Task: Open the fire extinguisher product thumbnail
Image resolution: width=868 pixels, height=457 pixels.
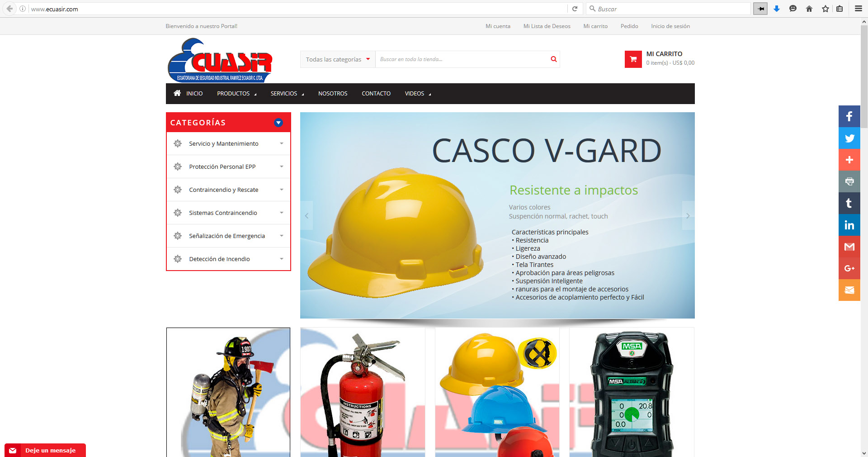Action: click(x=363, y=392)
